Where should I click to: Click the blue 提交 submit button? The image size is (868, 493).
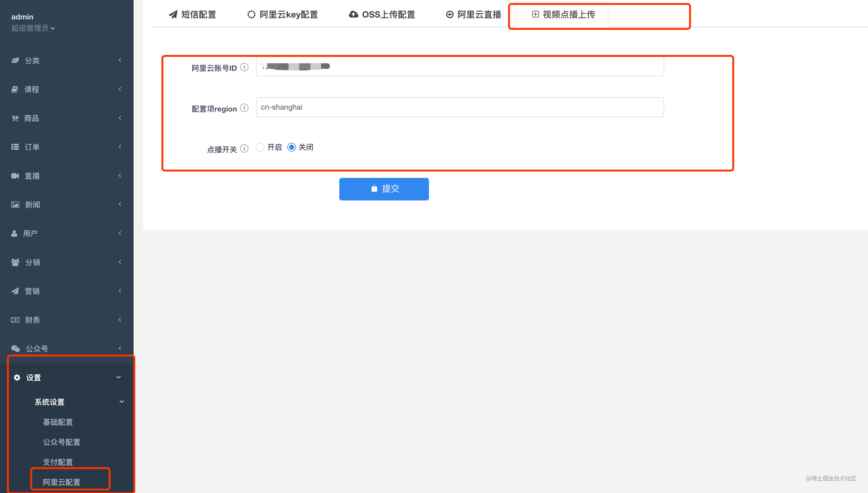click(384, 189)
